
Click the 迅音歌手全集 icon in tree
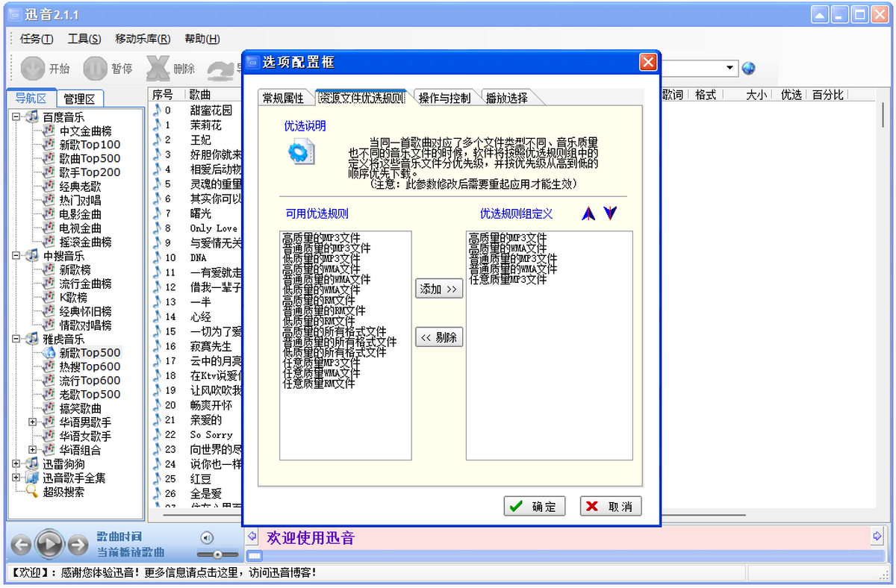click(31, 478)
